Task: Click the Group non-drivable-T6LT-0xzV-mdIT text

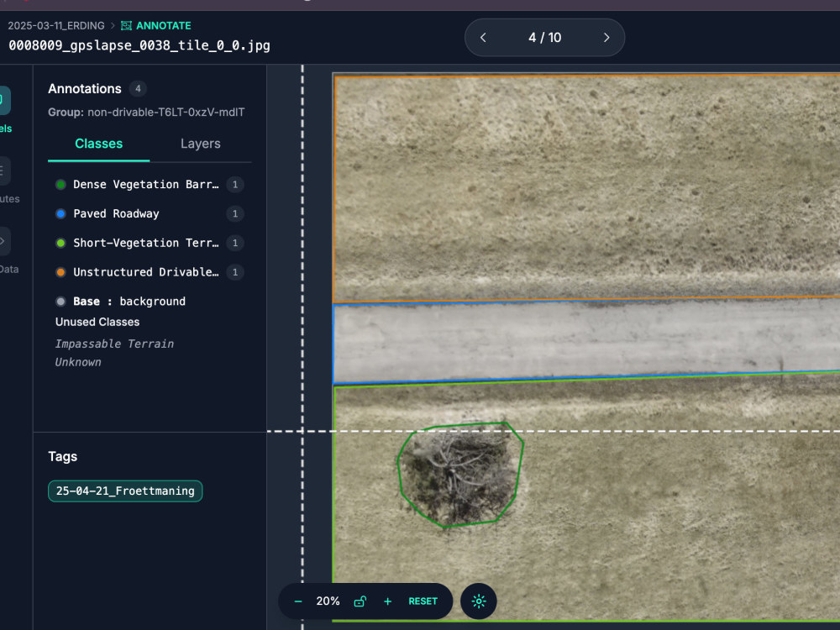Action: pos(146,112)
